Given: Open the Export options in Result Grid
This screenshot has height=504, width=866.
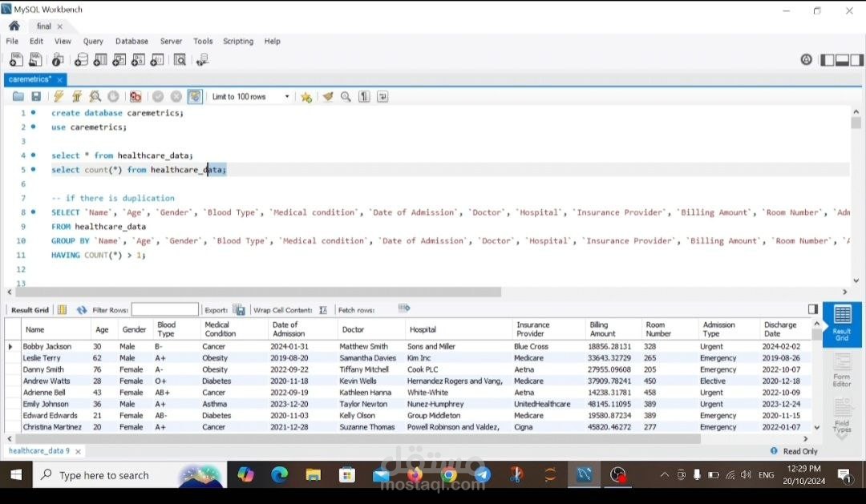Looking at the screenshot, I should [237, 309].
